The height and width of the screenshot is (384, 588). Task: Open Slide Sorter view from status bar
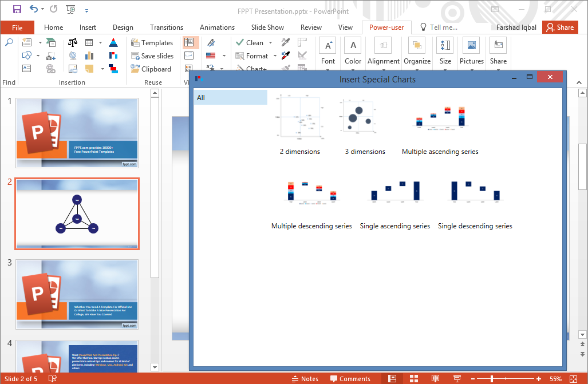[414, 378]
